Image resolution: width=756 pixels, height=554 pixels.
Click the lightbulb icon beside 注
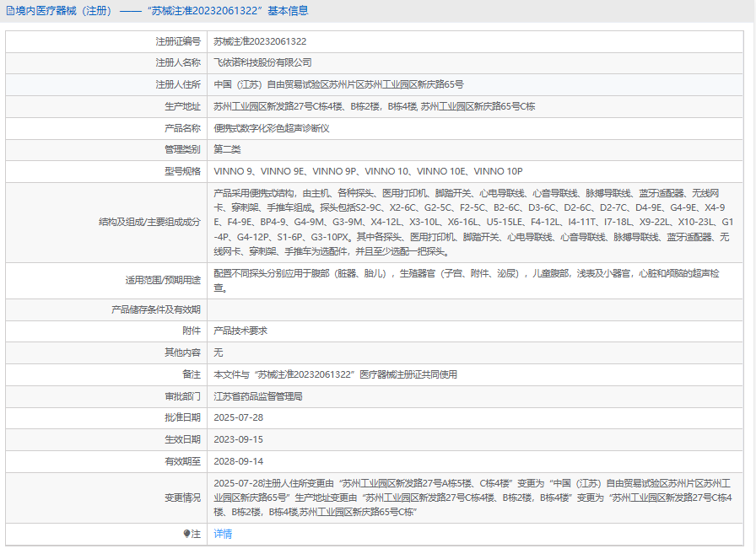[187, 534]
